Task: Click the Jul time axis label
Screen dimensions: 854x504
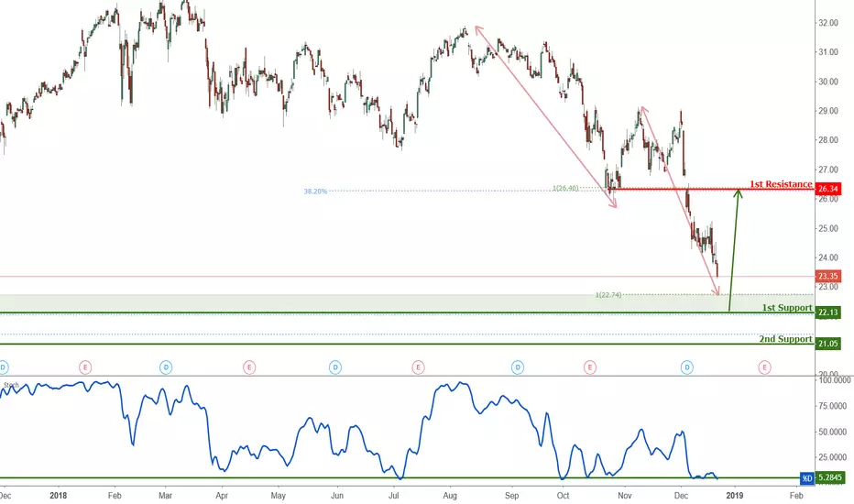Action: pyautogui.click(x=393, y=495)
